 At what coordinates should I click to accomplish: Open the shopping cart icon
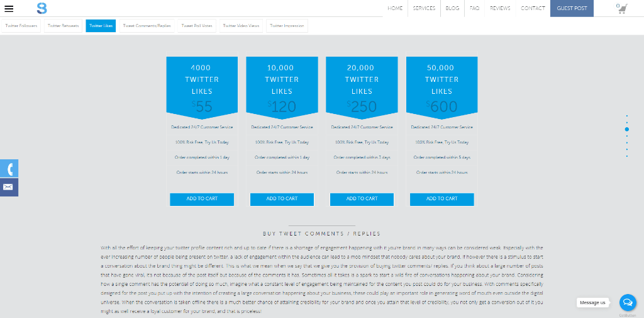622,9
